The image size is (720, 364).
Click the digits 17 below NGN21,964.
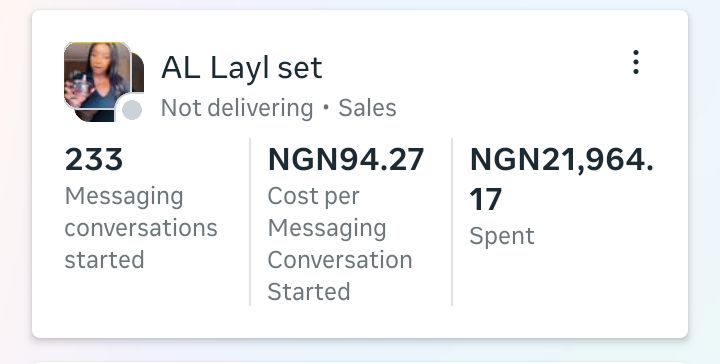485,200
